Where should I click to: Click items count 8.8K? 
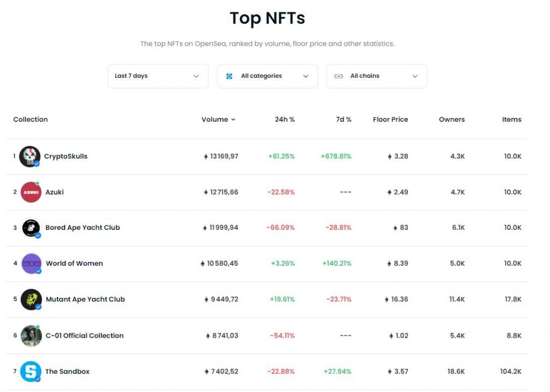click(x=514, y=336)
